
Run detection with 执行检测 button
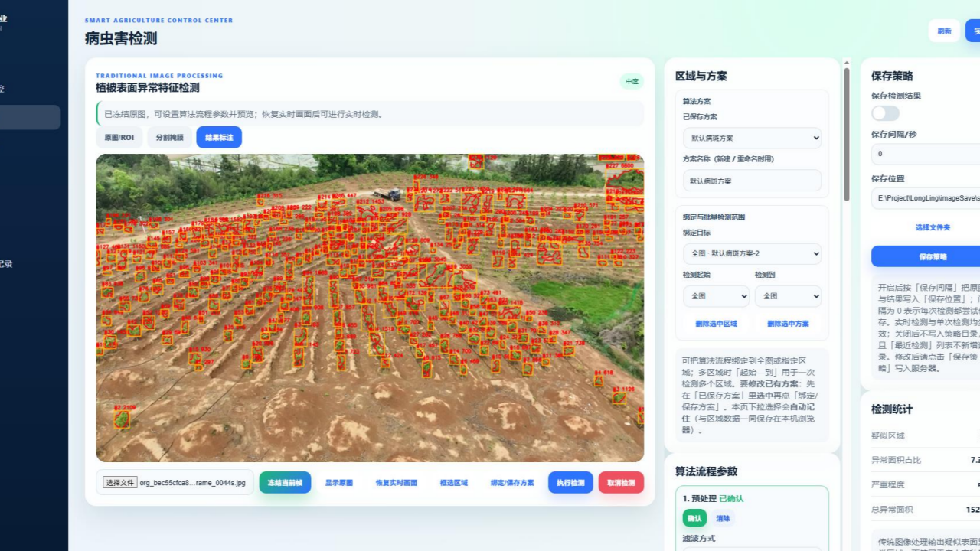pos(570,483)
